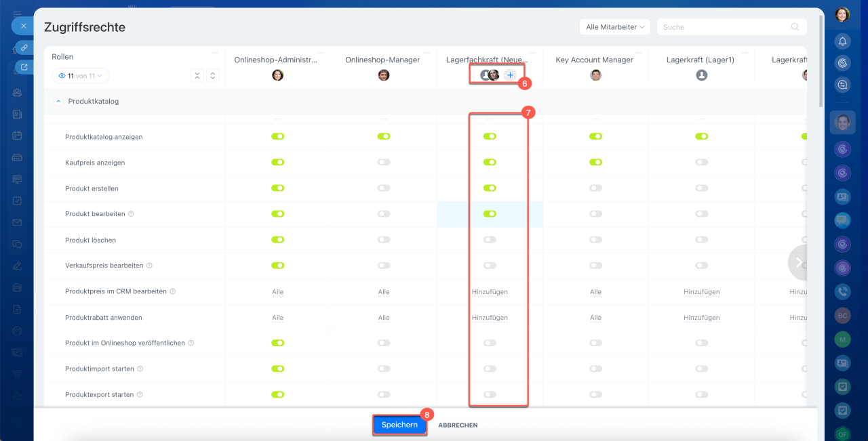Click the Onlineshop-Manager role title
The width and height of the screenshot is (868, 441).
[x=382, y=60]
